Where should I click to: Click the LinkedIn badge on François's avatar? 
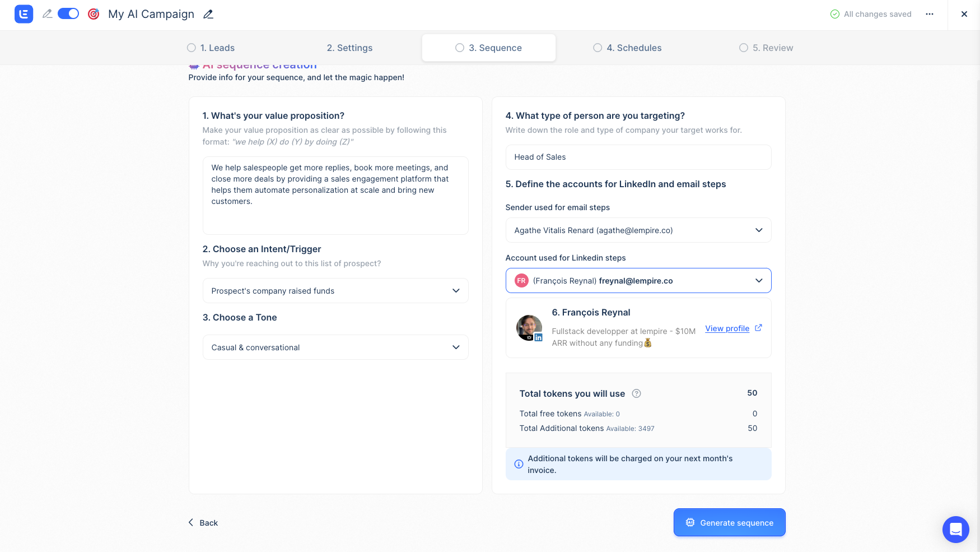pyautogui.click(x=539, y=337)
